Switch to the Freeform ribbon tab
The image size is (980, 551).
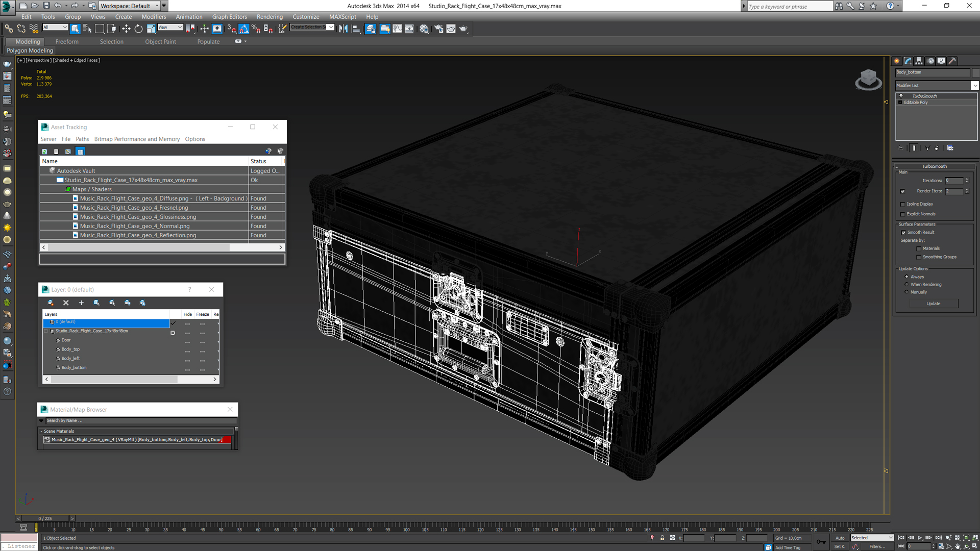pyautogui.click(x=67, y=42)
